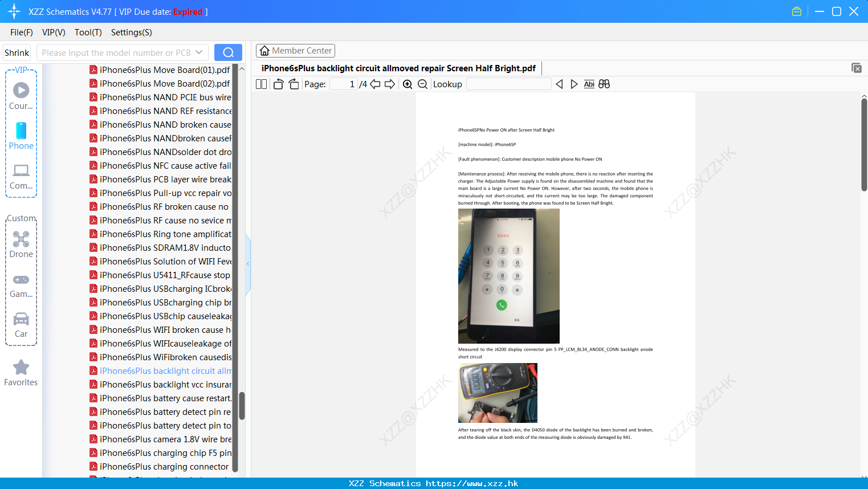The image size is (868, 489).
Task: Click PDF icon of NANDbroken cause file
Action: (x=93, y=138)
